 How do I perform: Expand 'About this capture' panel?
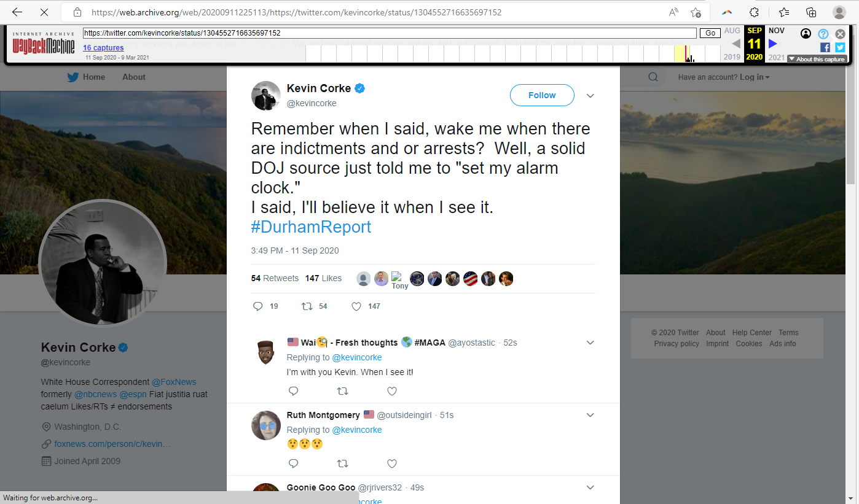[x=817, y=59]
